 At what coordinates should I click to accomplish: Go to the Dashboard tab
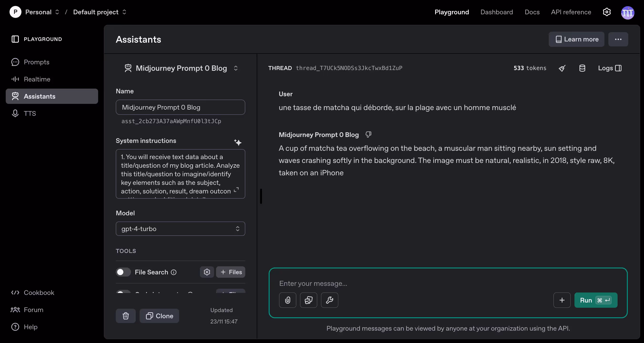[497, 12]
